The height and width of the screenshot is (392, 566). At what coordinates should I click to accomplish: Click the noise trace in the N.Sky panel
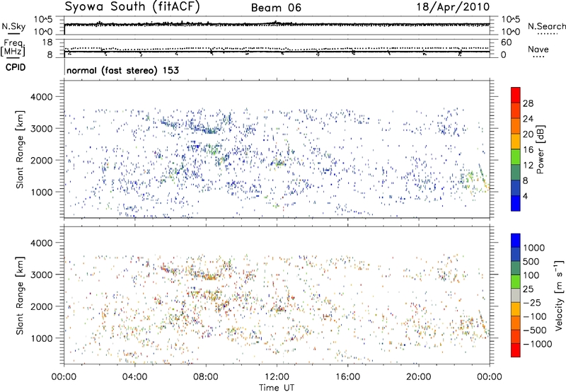tap(277, 24)
